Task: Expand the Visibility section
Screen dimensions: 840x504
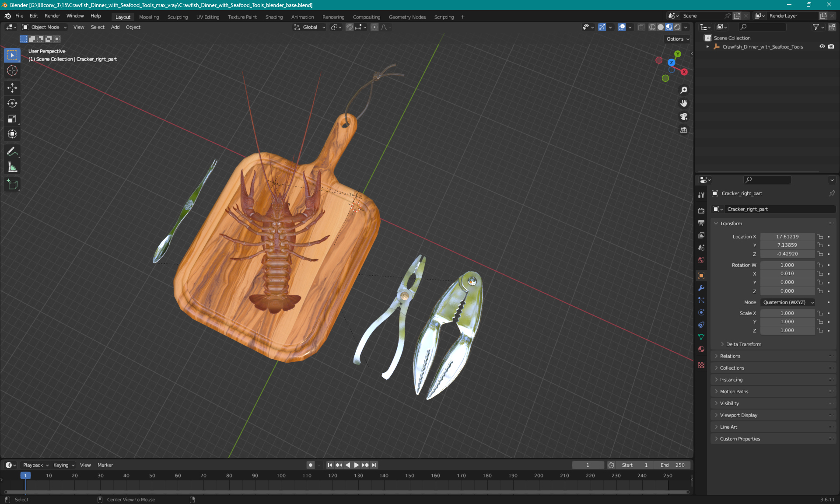Action: 729,403
